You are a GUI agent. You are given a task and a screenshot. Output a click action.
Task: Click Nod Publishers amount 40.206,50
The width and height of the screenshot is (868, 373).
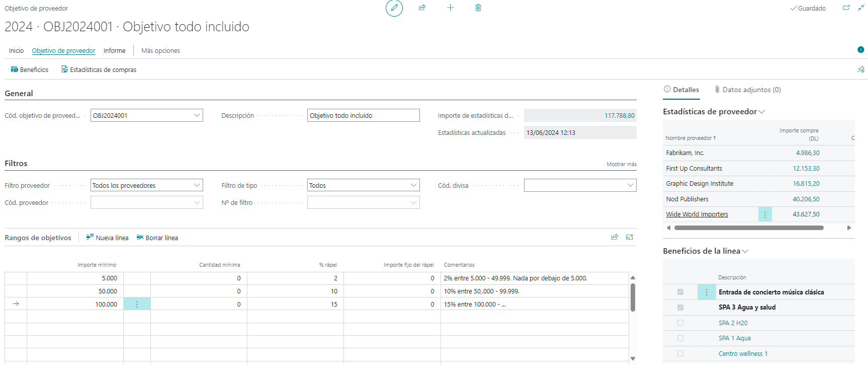click(806, 199)
